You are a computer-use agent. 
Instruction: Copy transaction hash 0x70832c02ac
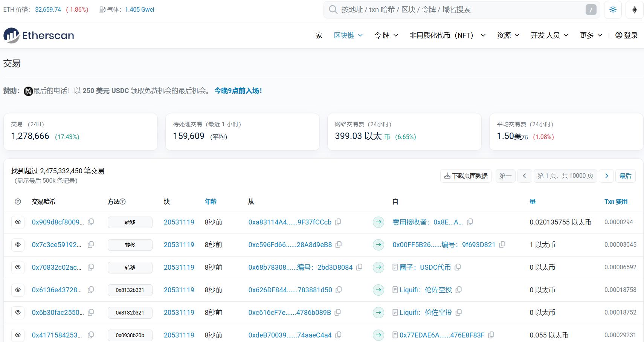[91, 267]
